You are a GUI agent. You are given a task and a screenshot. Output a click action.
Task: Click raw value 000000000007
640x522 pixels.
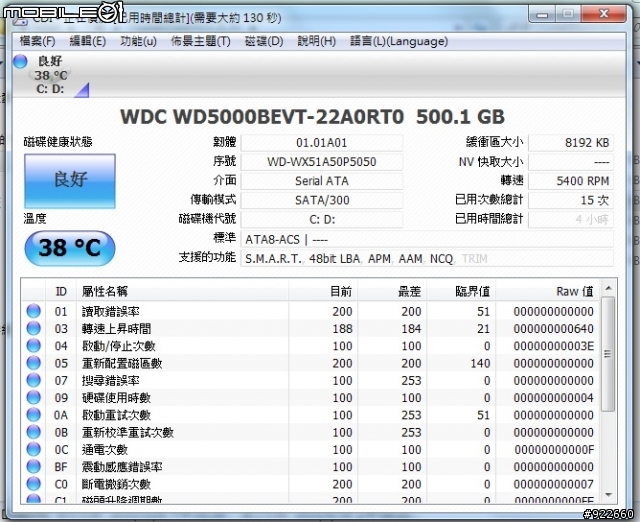click(x=553, y=484)
